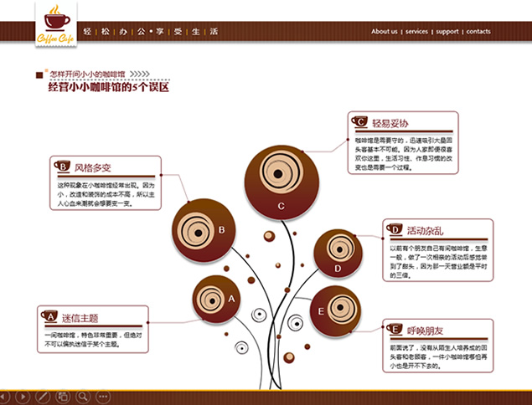Click the body text under 活动杂乱
Viewport: 532px width, 405px height.
pos(438,262)
